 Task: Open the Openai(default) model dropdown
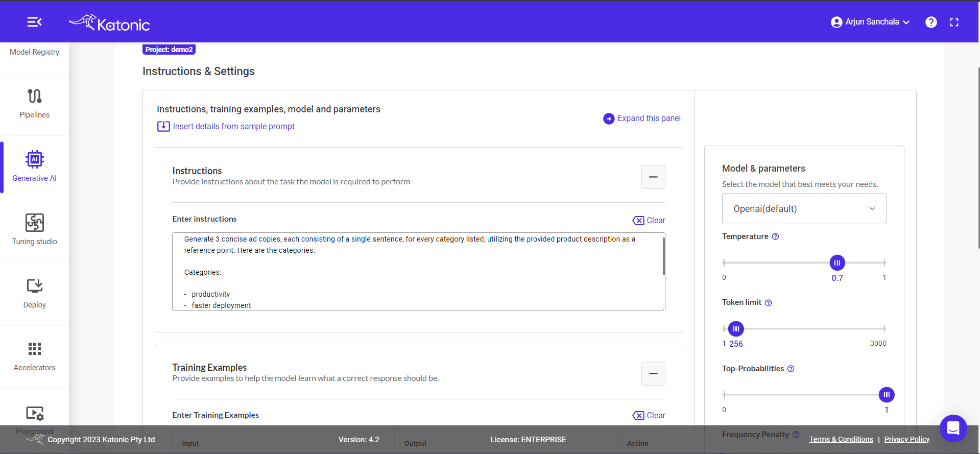(804, 208)
